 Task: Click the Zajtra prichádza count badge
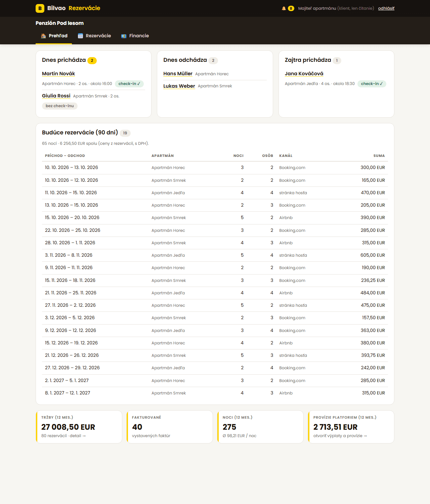pos(337,60)
